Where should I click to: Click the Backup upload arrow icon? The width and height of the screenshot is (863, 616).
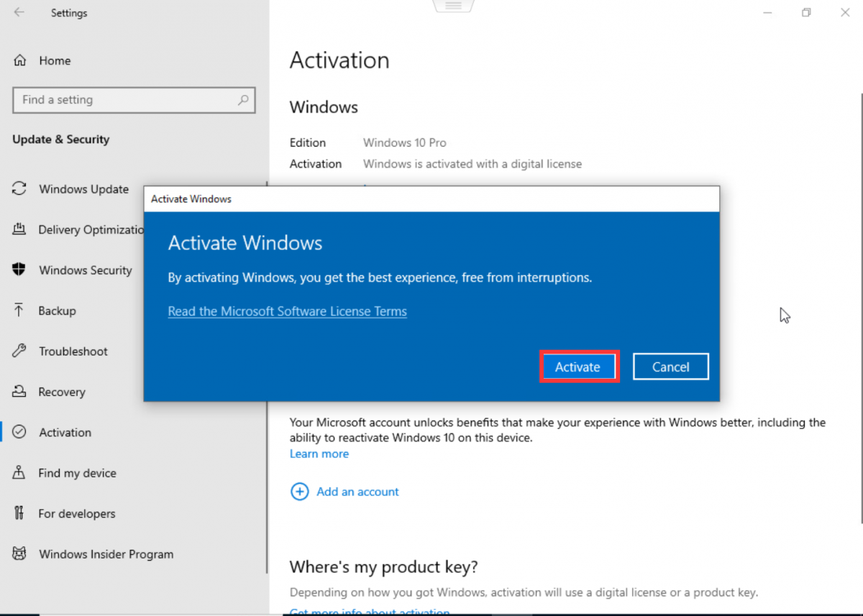click(x=19, y=311)
